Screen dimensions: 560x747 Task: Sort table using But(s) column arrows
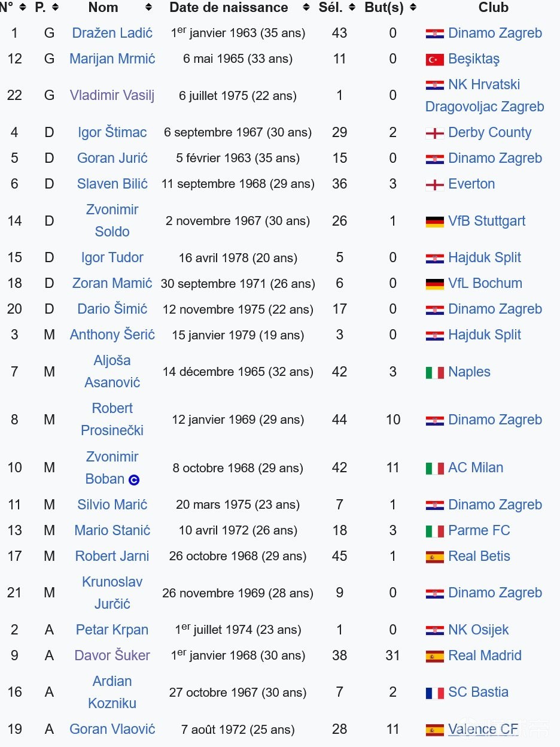click(x=413, y=8)
